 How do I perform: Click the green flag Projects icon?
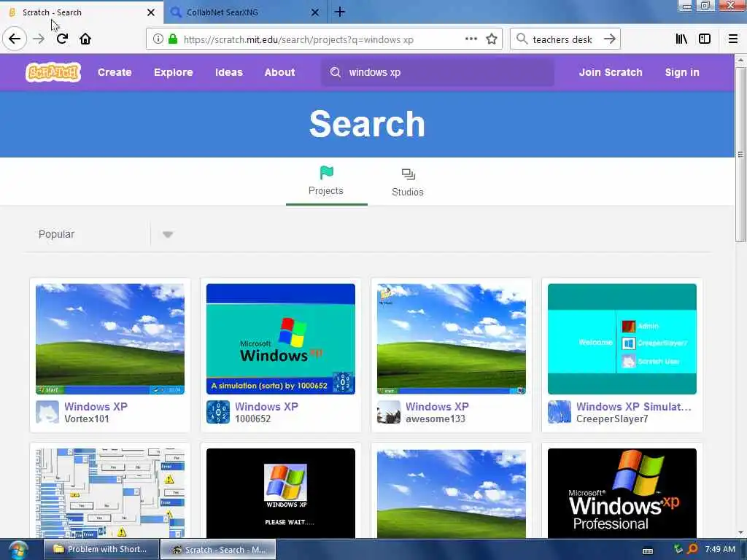point(326,172)
